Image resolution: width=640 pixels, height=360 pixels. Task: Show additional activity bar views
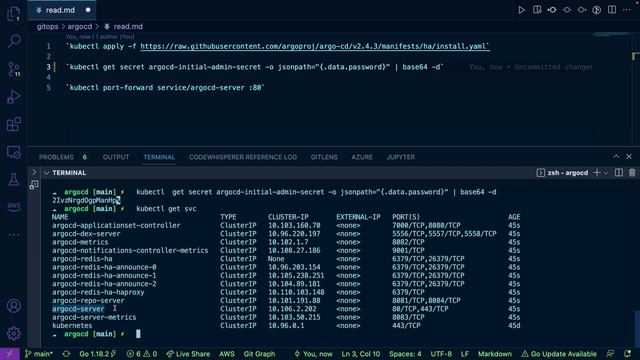[13, 235]
